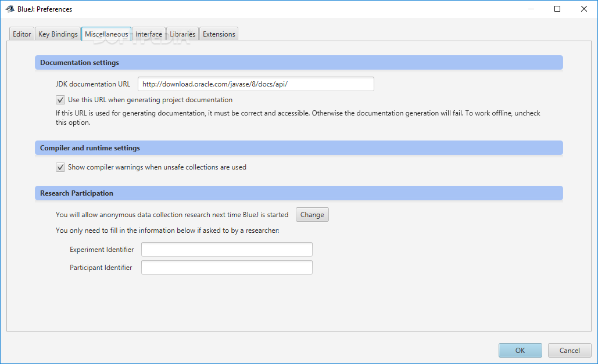Click the 'JDK documentation URL' label
The image size is (598, 364).
(x=92, y=84)
